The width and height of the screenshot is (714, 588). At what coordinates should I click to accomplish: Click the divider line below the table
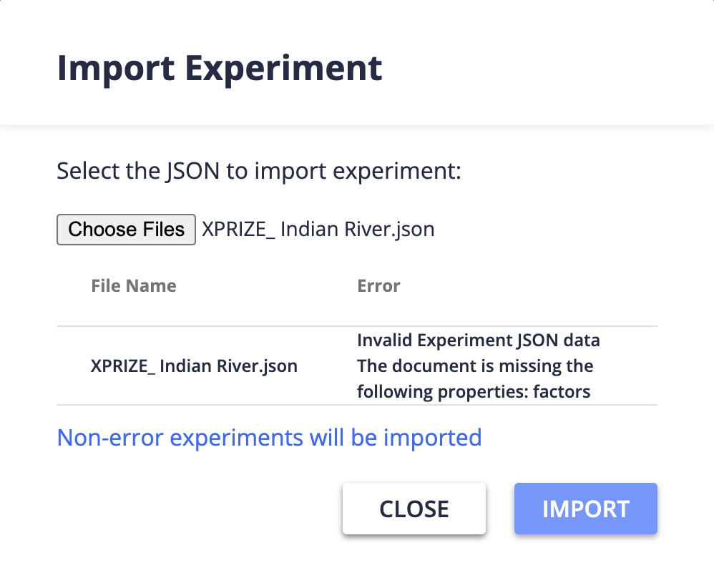[356, 404]
